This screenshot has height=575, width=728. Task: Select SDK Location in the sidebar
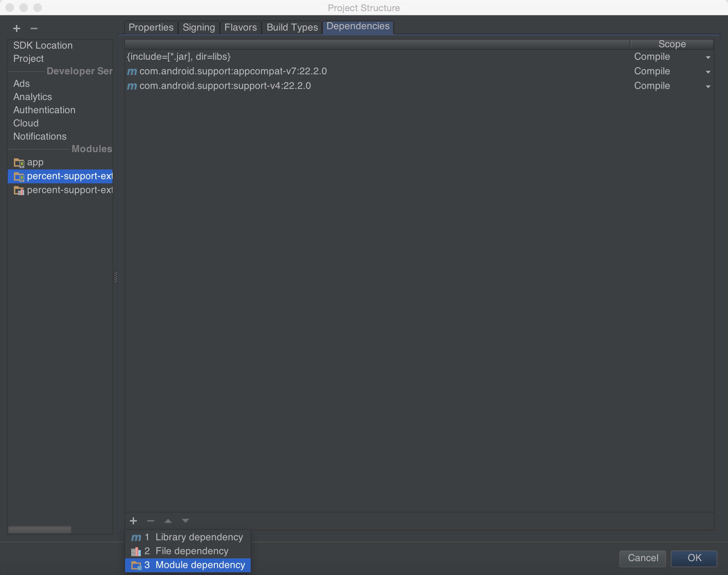[x=43, y=45]
